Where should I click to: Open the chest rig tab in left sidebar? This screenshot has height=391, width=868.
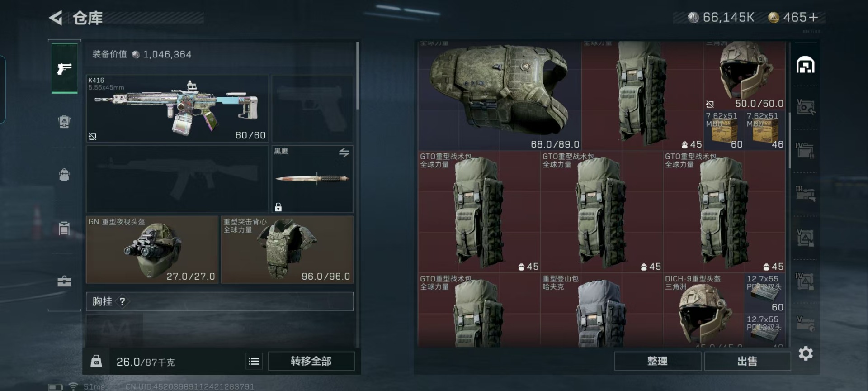64,121
